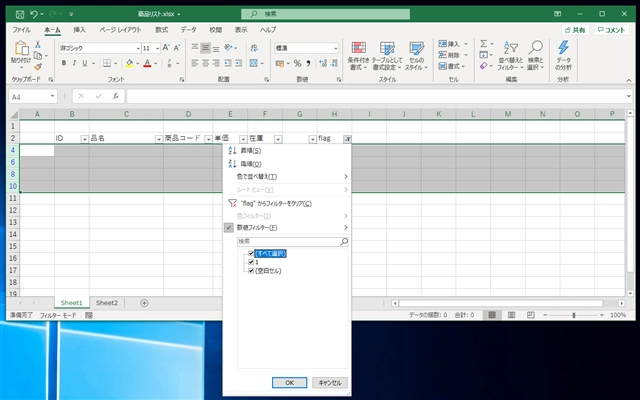This screenshot has width=640, height=400.
Task: Choose 昇順 sort in filter menu
Action: [287, 151]
